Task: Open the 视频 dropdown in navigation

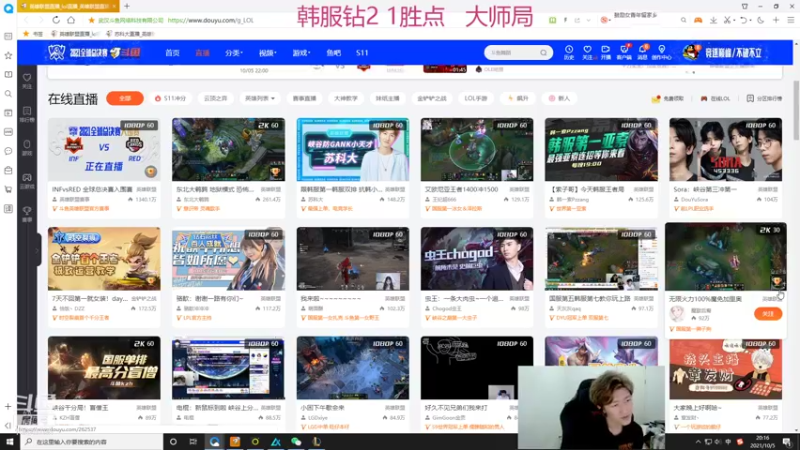Action: click(x=267, y=53)
